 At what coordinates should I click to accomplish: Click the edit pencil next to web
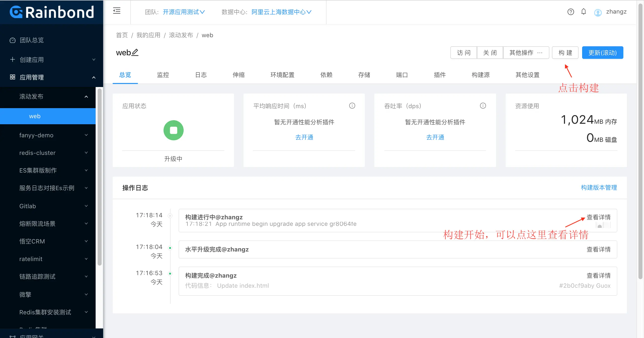click(135, 52)
